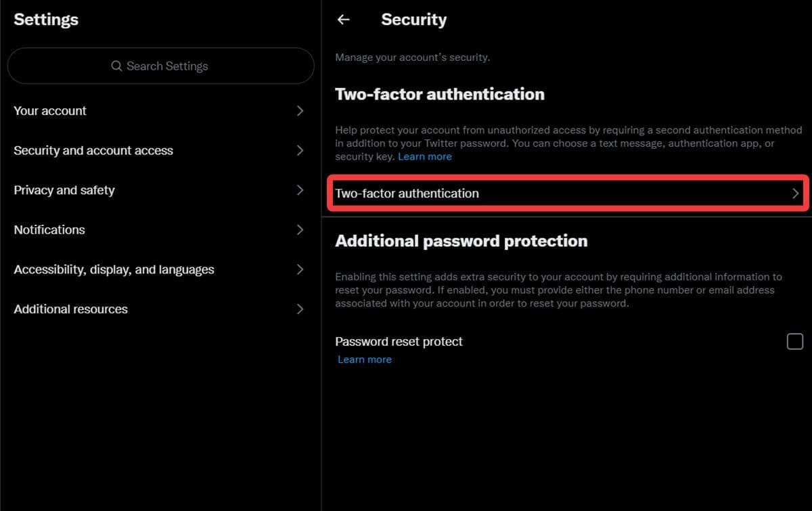Click chevron for Accessibility, display, and languages

[300, 269]
